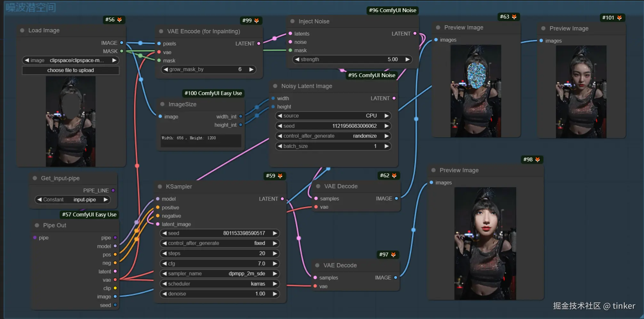This screenshot has width=644, height=319.
Task: Click the #63 Preview Image noisy-face thumbnail
Action: [476, 91]
